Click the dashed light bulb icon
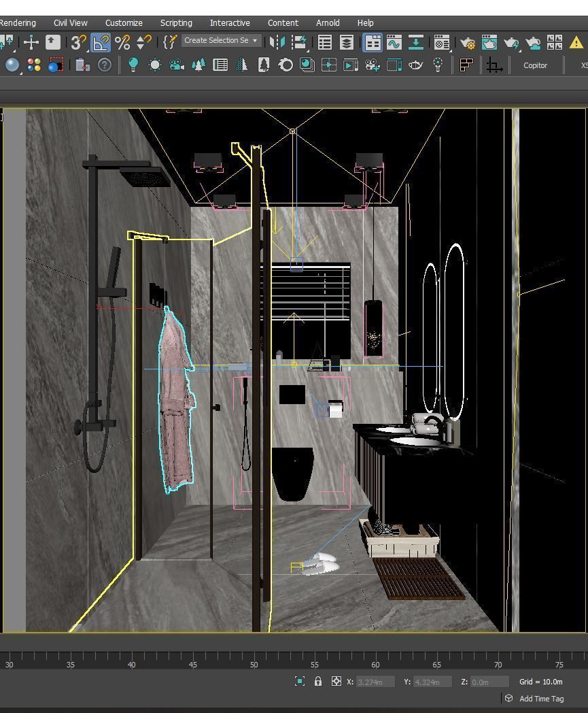 click(x=438, y=65)
